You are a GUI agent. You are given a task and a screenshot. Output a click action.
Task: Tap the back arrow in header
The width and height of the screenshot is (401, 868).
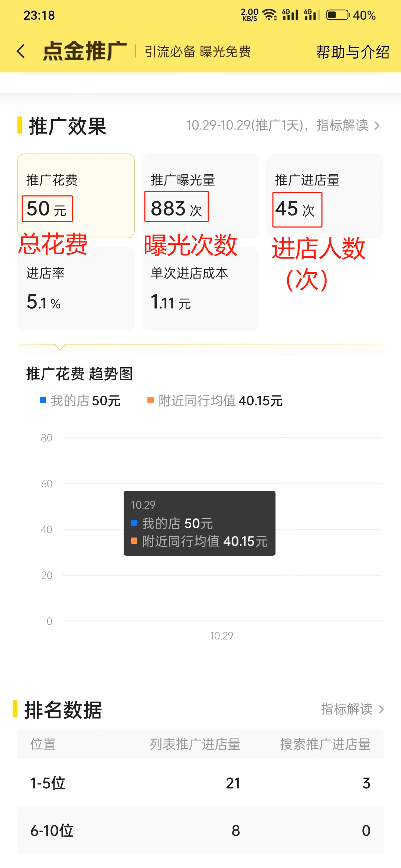(x=21, y=51)
